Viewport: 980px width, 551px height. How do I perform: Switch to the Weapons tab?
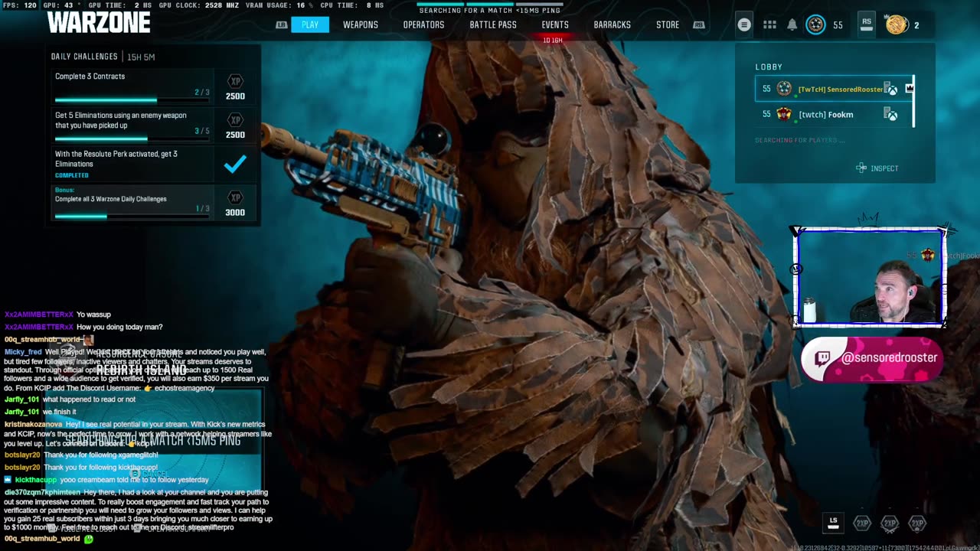pos(361,24)
